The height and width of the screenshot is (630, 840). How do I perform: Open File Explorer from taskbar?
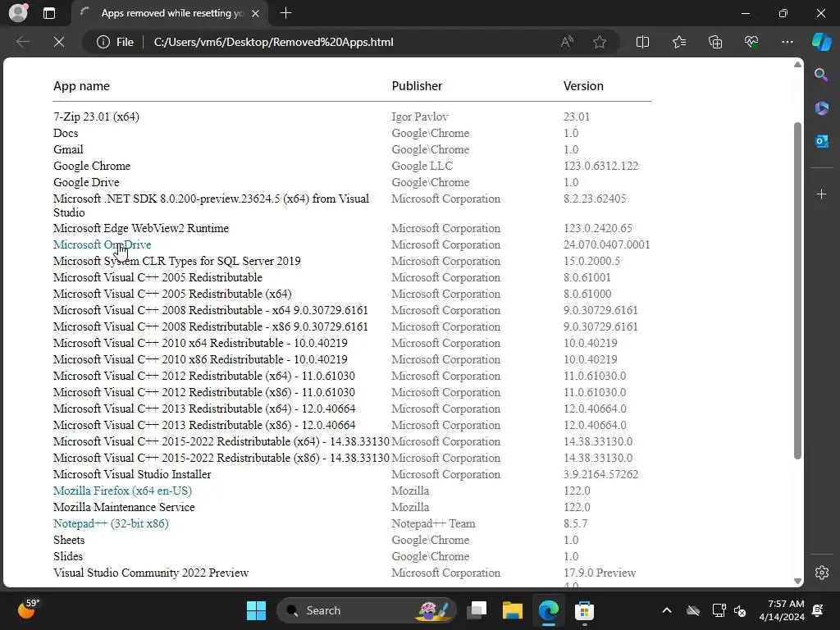pyautogui.click(x=512, y=610)
